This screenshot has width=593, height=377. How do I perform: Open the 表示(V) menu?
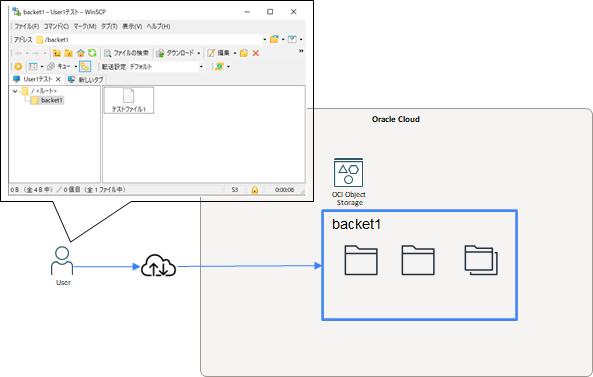(132, 26)
